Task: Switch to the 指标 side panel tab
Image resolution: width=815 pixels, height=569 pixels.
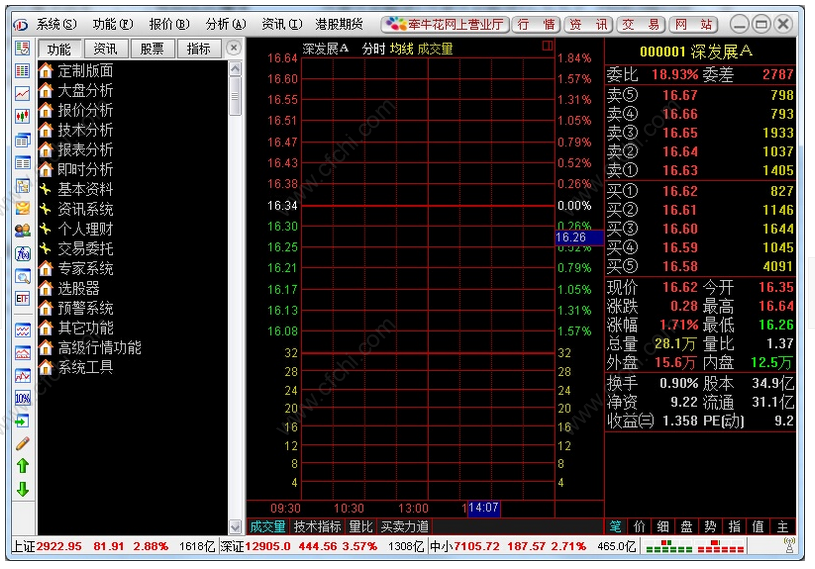Action: pyautogui.click(x=199, y=49)
